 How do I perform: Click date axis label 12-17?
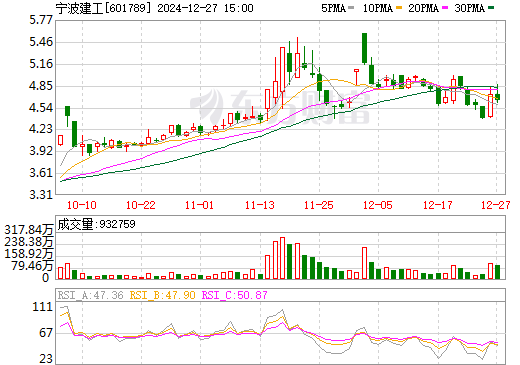coord(438,205)
